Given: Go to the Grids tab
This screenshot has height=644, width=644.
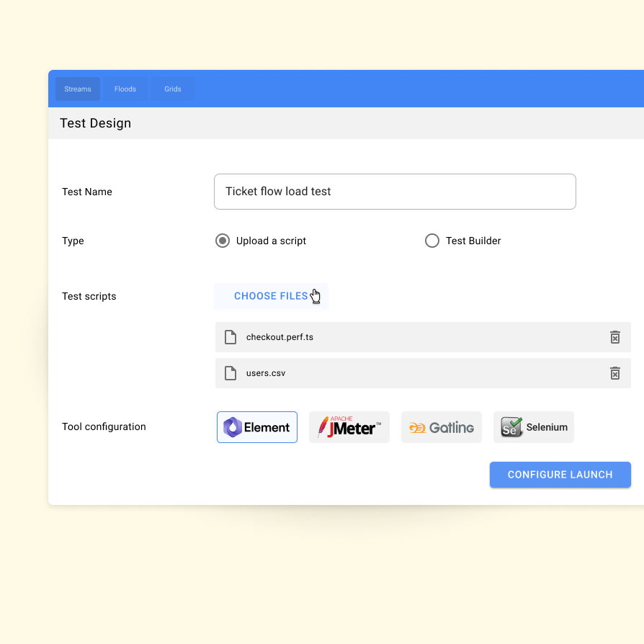Looking at the screenshot, I should pos(173,89).
